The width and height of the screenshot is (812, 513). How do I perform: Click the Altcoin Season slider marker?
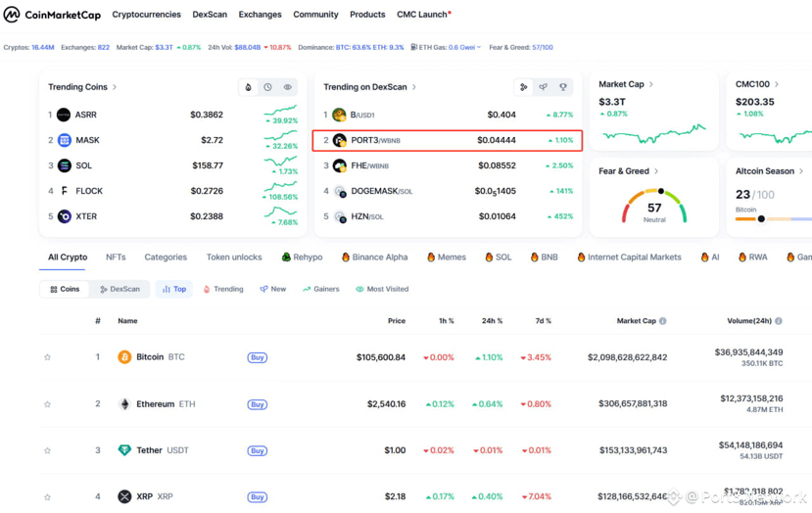point(761,219)
